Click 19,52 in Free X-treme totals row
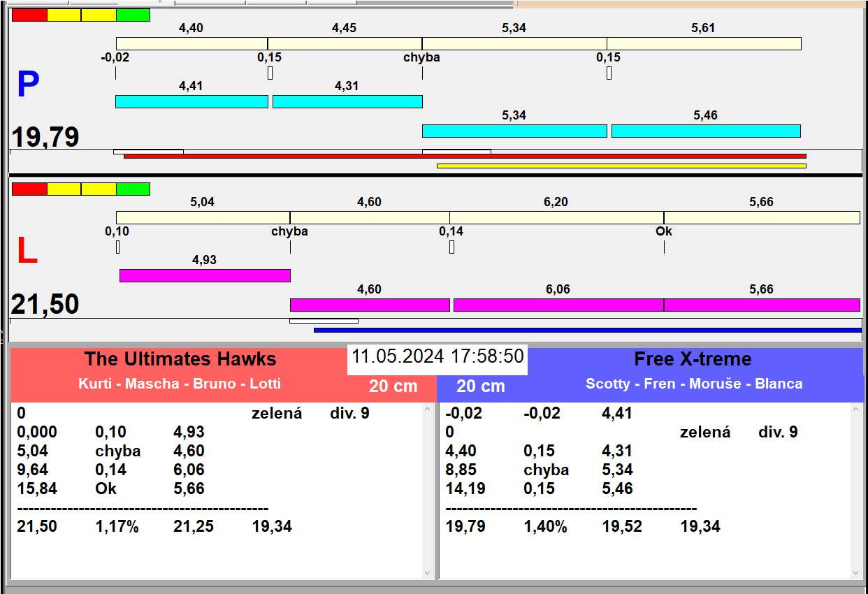Screen dimensions: 868x594 pyautogui.click(x=622, y=526)
